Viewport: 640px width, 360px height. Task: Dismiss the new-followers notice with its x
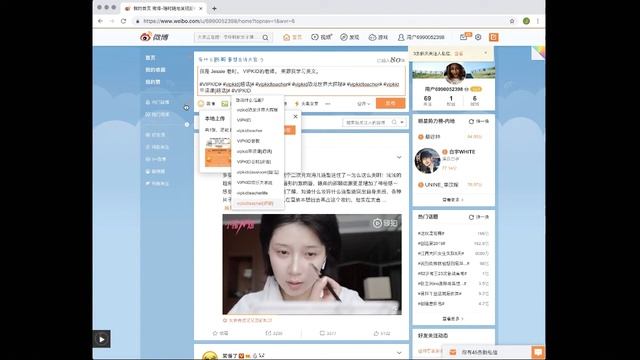486,53
